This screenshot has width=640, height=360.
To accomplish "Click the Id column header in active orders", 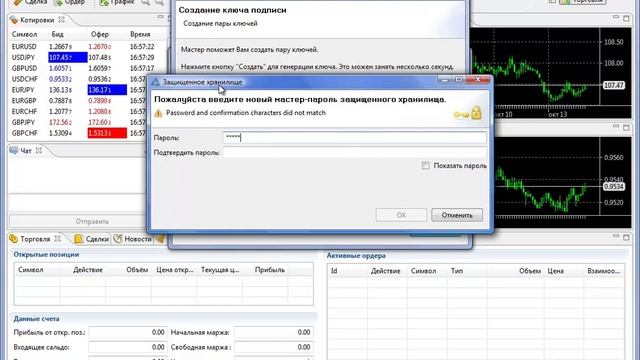I will tap(334, 271).
